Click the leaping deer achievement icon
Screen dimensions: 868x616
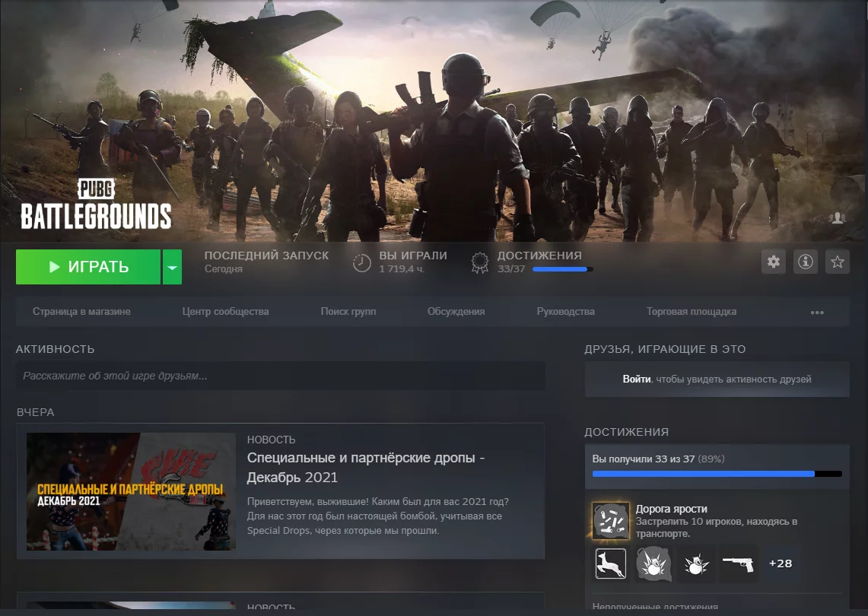[x=611, y=564]
